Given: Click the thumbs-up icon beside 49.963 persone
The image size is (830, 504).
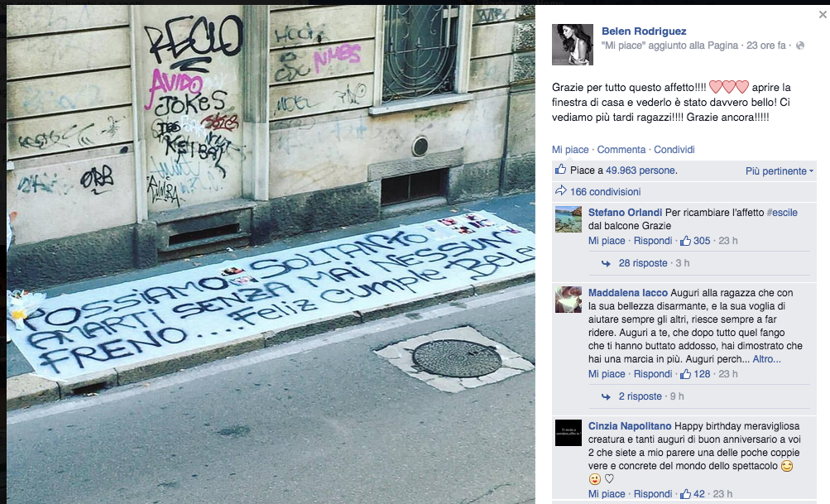Looking at the screenshot, I should [x=560, y=170].
